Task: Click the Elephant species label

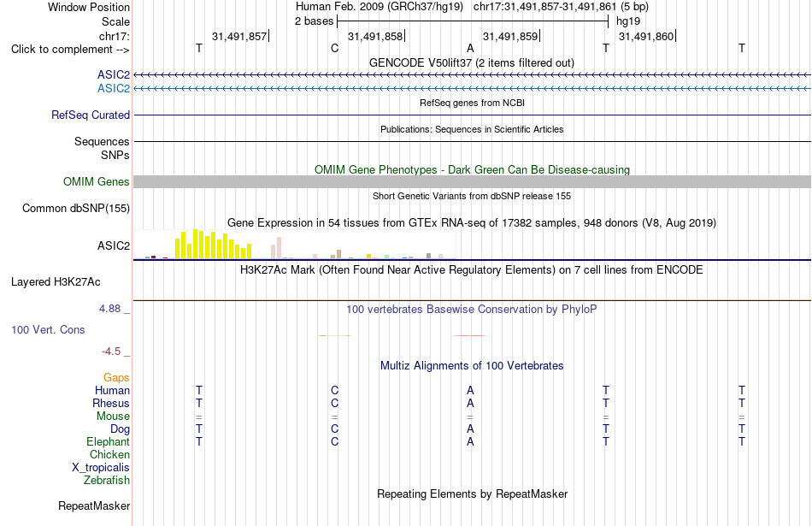Action: click(109, 442)
